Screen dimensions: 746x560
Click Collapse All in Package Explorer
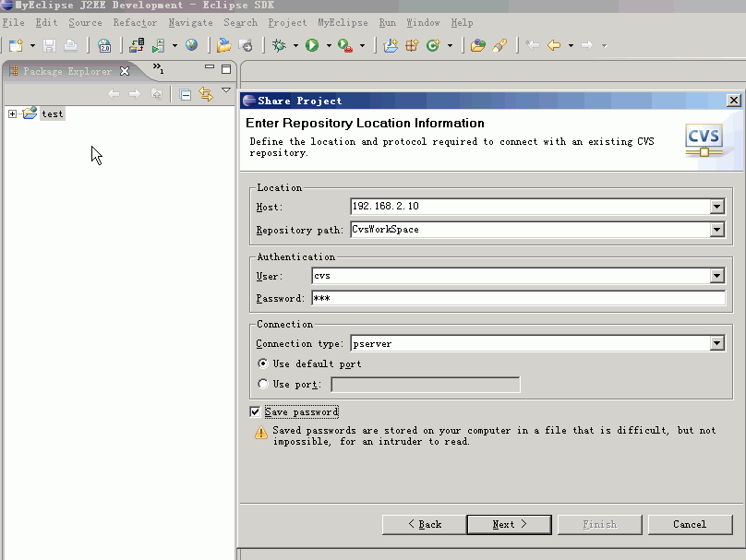pyautogui.click(x=185, y=95)
